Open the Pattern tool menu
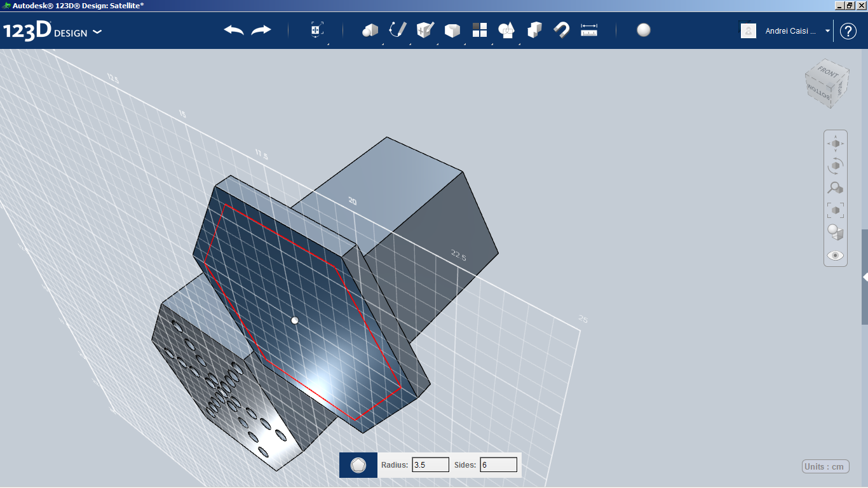 pos(480,30)
